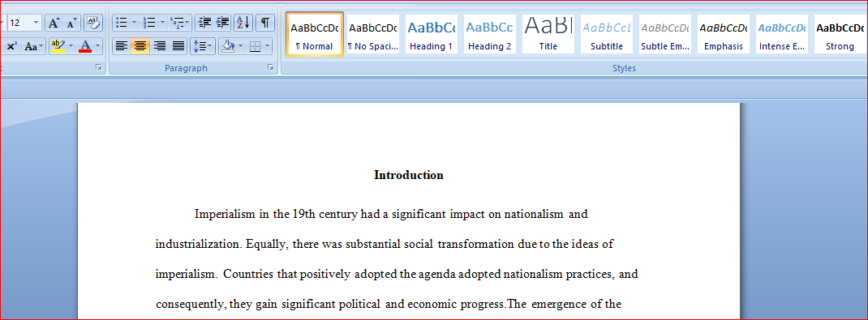Expand font color dropdown arrow
Viewport: 868px width, 320px height.
point(98,46)
